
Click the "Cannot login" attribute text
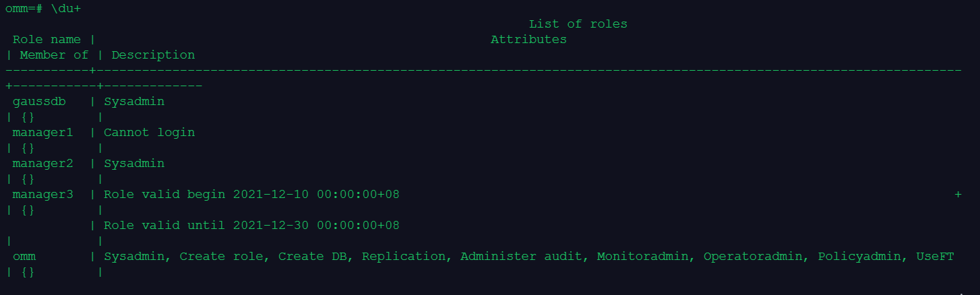(149, 133)
